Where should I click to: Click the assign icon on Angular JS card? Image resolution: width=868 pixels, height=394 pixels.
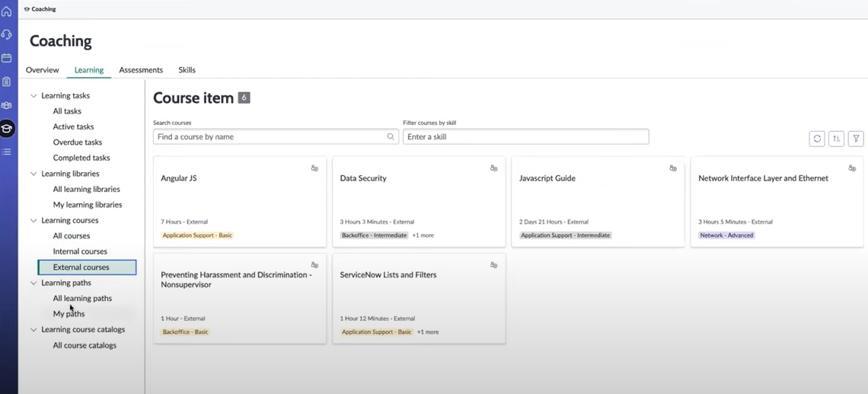coord(314,168)
